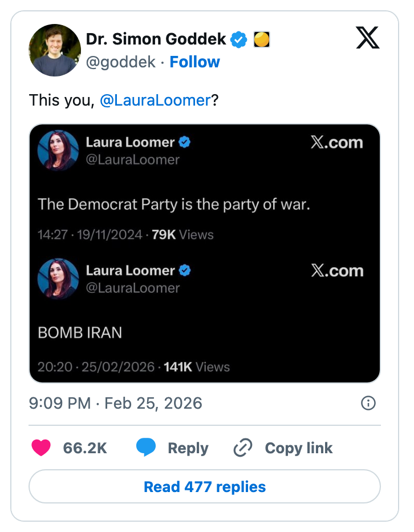This screenshot has width=414, height=532.
Task: Open the 9:09 PM · Feb 25, 2026 timestamp
Action: (115, 404)
